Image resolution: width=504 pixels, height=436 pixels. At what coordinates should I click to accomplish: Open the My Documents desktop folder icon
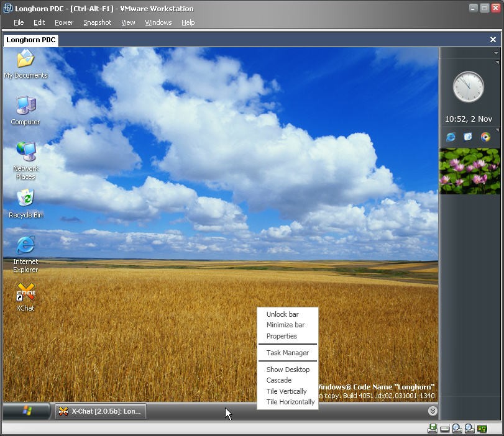[x=25, y=60]
